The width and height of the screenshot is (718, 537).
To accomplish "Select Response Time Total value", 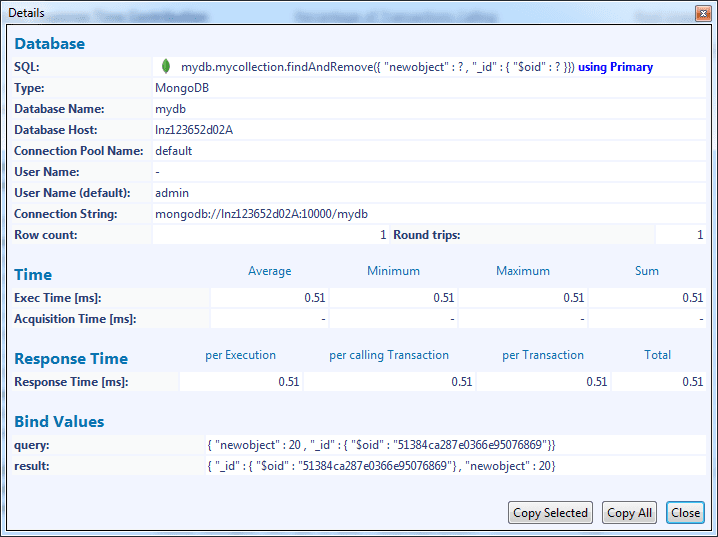I will click(x=693, y=382).
